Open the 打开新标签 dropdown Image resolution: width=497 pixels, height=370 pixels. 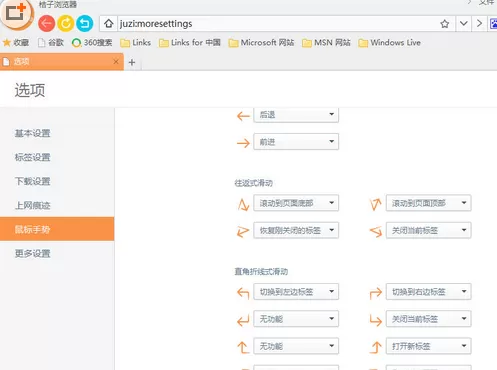click(x=428, y=346)
